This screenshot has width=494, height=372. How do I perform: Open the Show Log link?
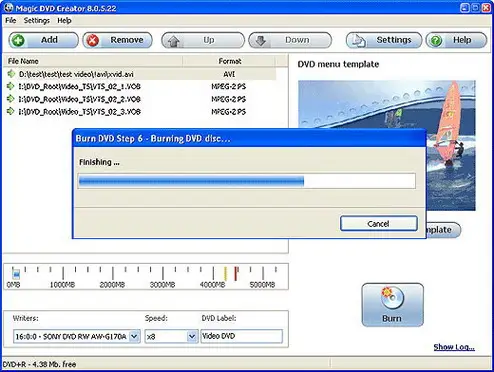454,347
